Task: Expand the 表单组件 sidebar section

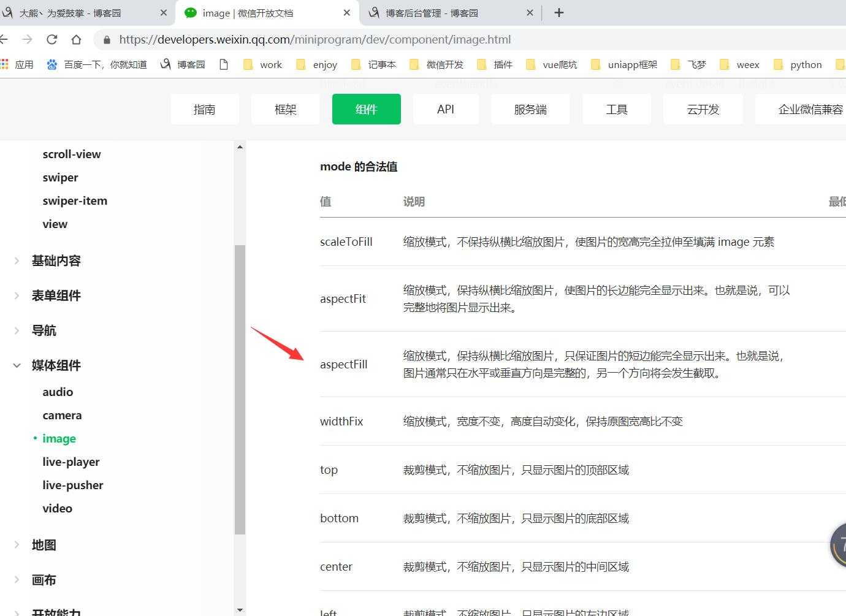Action: (56, 295)
